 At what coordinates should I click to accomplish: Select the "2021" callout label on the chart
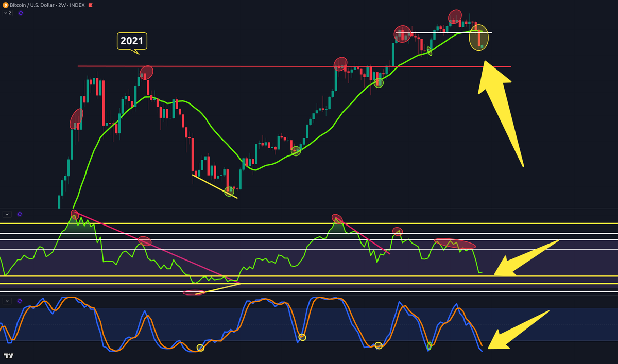131,41
